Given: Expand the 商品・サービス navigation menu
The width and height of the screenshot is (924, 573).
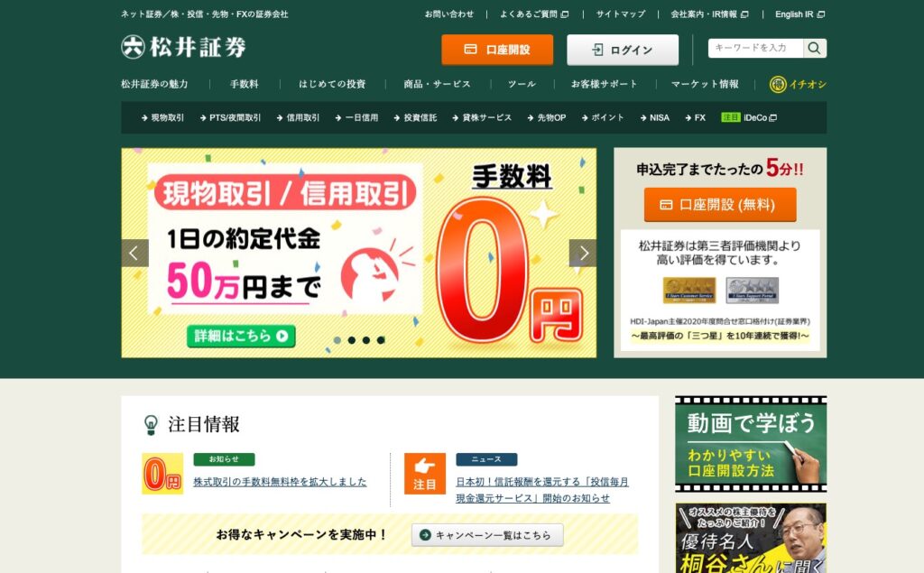Looking at the screenshot, I should point(438,84).
